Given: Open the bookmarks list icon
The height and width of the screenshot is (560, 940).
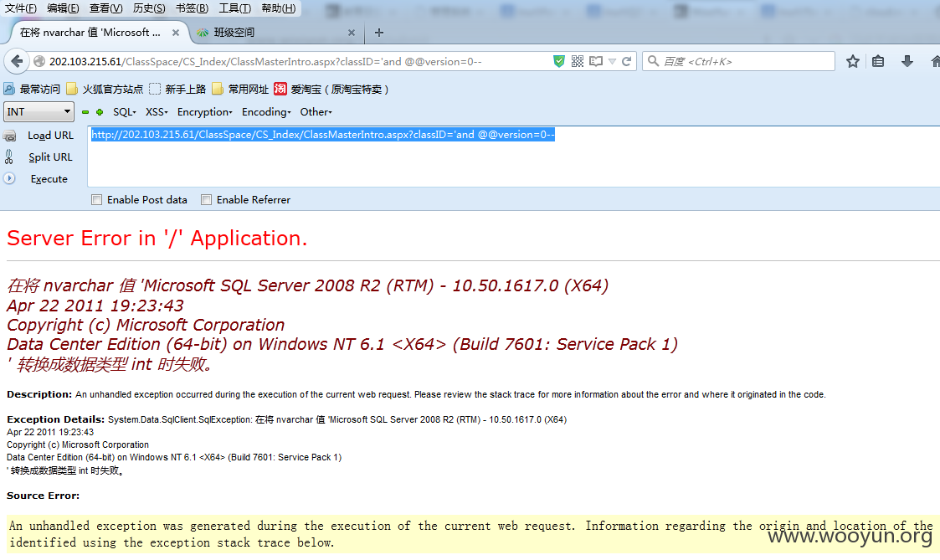Looking at the screenshot, I should 878,61.
